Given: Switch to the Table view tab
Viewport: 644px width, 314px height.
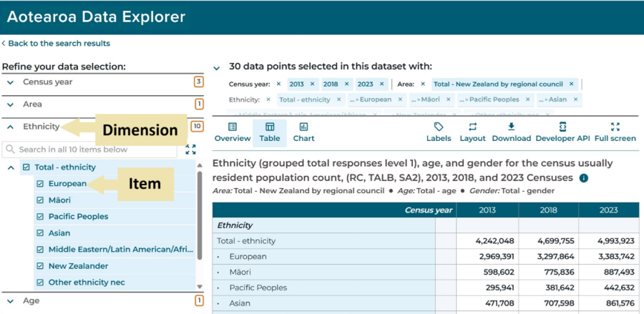Looking at the screenshot, I should coord(270,132).
